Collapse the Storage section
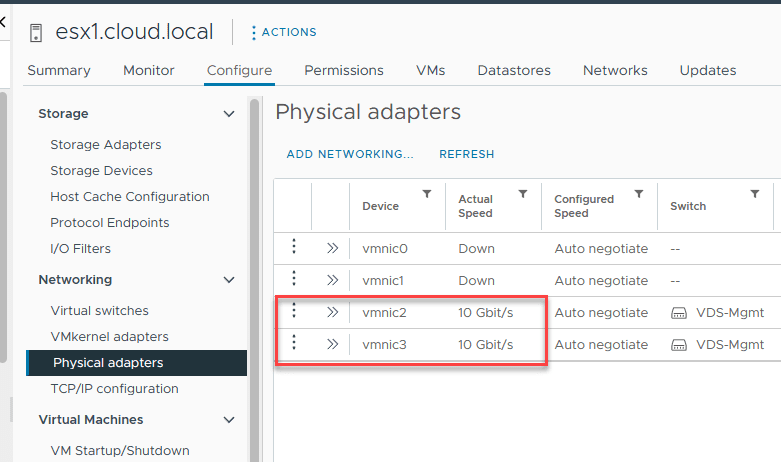 click(x=229, y=114)
